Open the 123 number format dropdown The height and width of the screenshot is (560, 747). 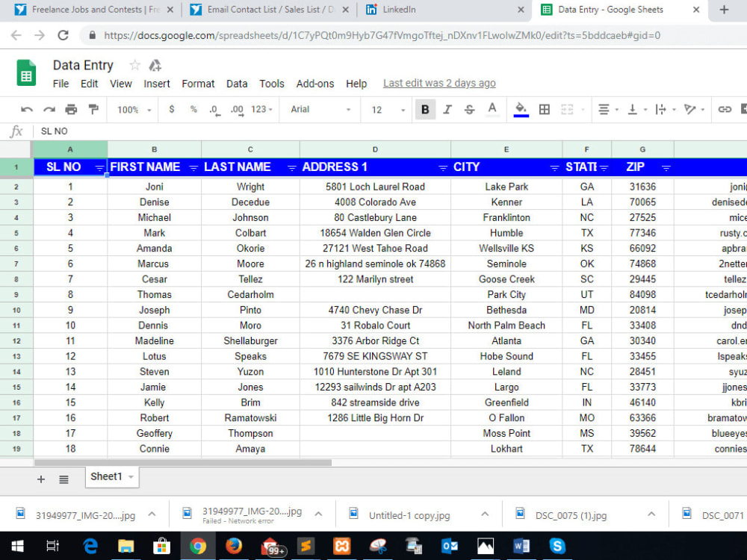[261, 110]
